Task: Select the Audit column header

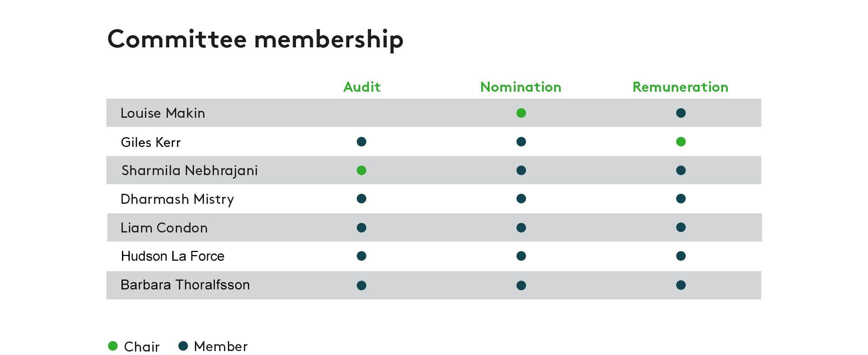Action: tap(362, 87)
